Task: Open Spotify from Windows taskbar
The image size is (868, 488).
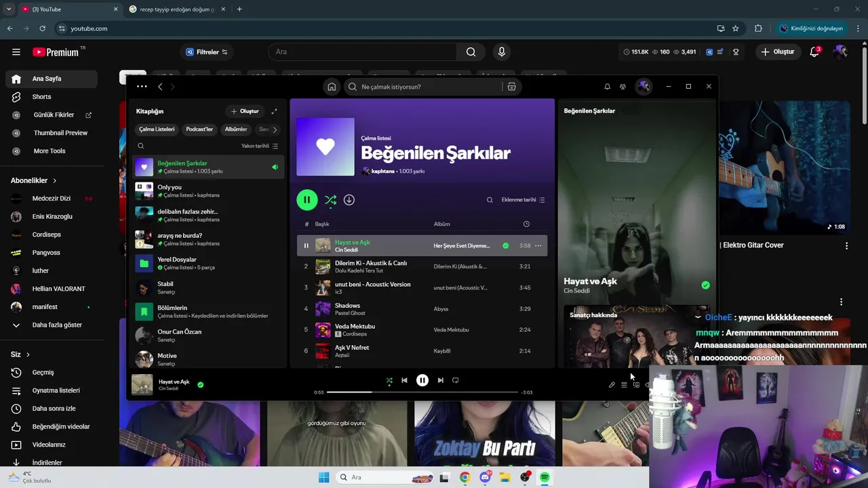Action: pyautogui.click(x=545, y=477)
